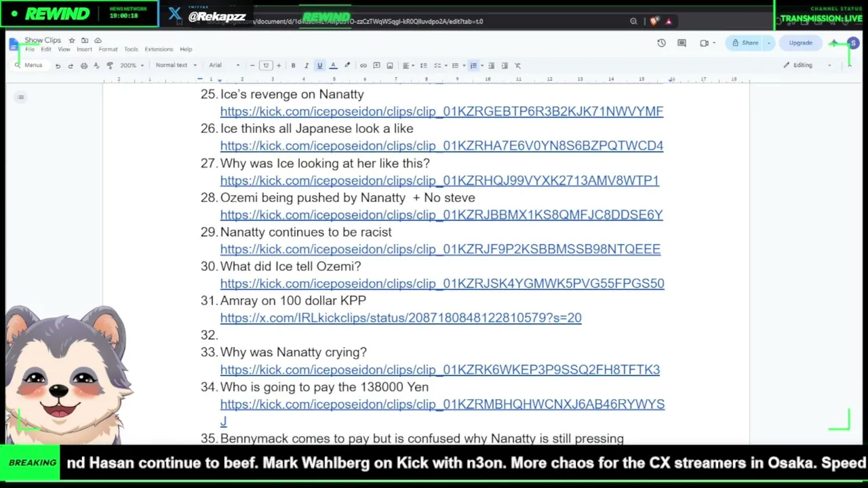868x488 pixels.
Task: Open the x.com IRLkickclips status link
Action: (401, 318)
